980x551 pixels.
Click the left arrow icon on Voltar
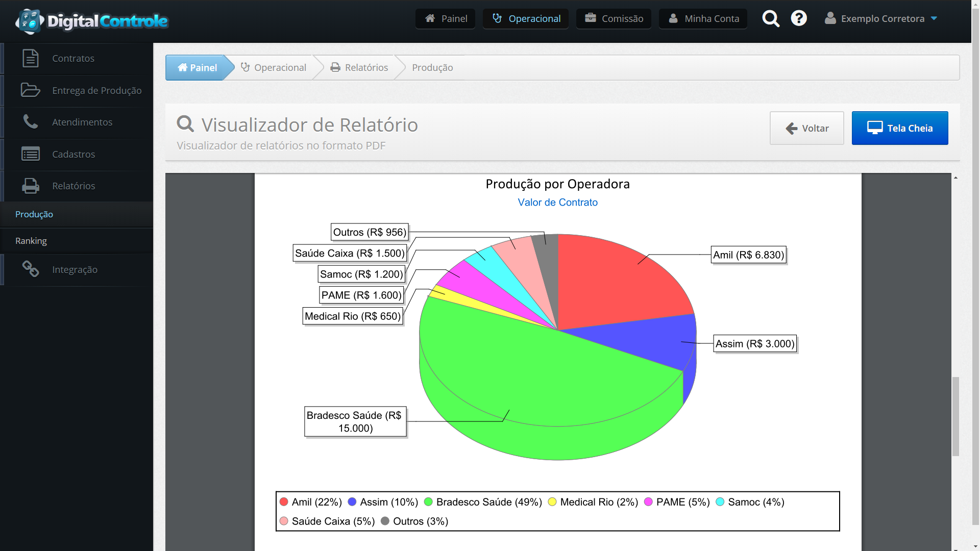(791, 128)
